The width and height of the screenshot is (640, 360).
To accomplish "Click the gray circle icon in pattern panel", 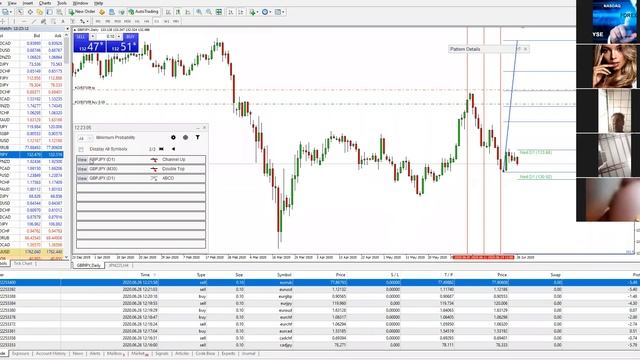I will click(185, 138).
